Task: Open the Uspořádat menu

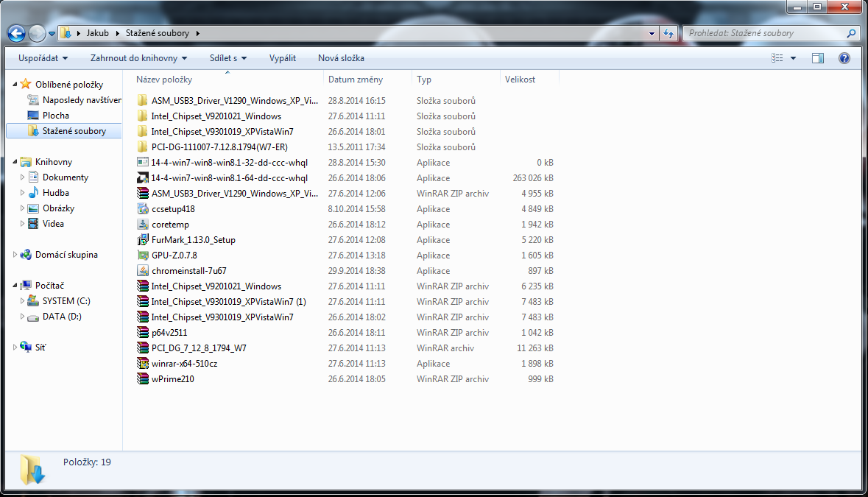Action: pyautogui.click(x=43, y=58)
